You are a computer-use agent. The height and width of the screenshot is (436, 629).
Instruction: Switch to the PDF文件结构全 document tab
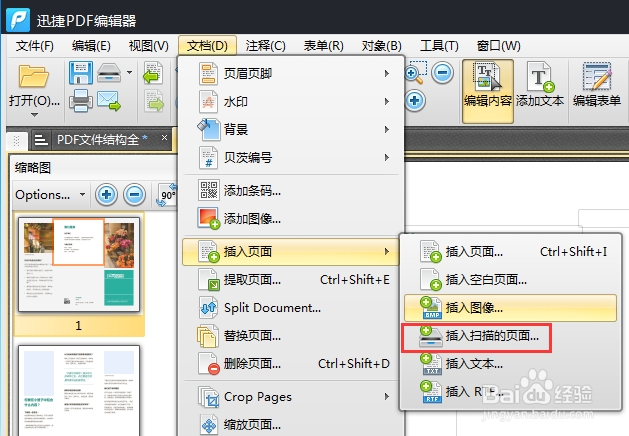(x=102, y=140)
